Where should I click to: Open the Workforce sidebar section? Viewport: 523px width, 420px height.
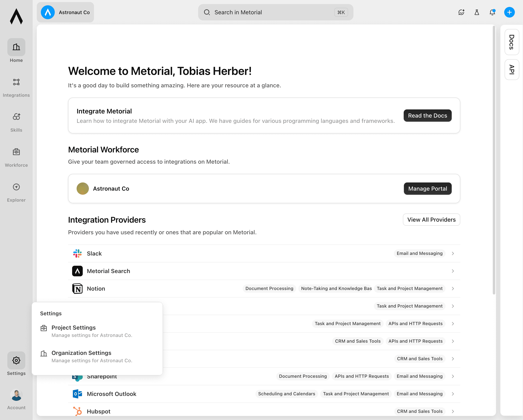pos(16,158)
